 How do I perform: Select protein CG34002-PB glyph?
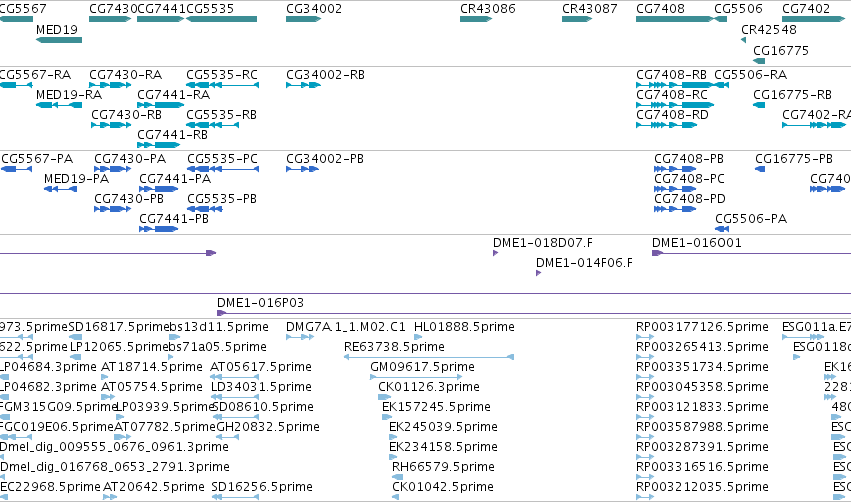tap(302, 169)
